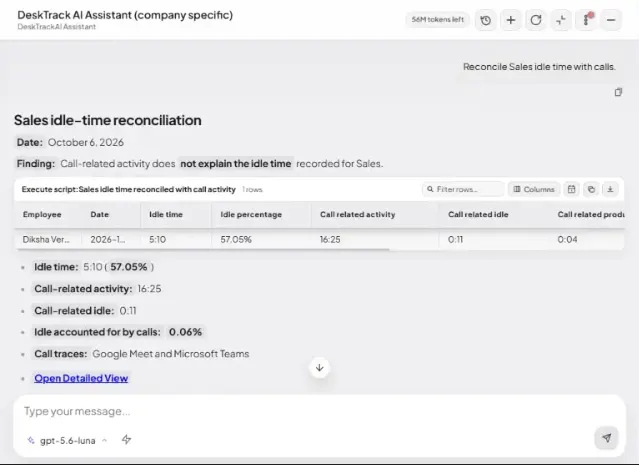
Task: Click the 56M tokens left badge
Action: (x=437, y=20)
